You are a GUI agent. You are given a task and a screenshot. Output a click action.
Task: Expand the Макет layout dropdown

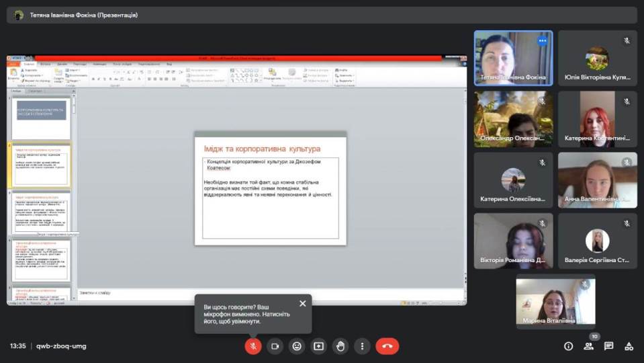click(x=73, y=71)
